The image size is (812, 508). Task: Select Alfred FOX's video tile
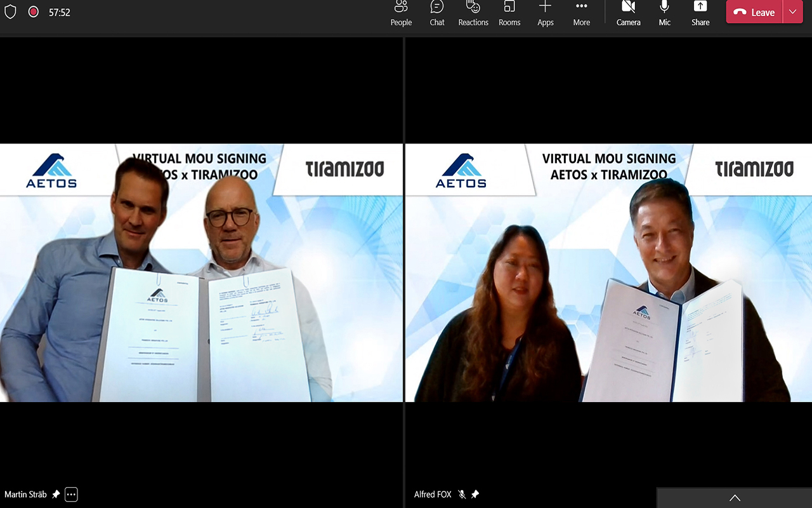pos(608,272)
